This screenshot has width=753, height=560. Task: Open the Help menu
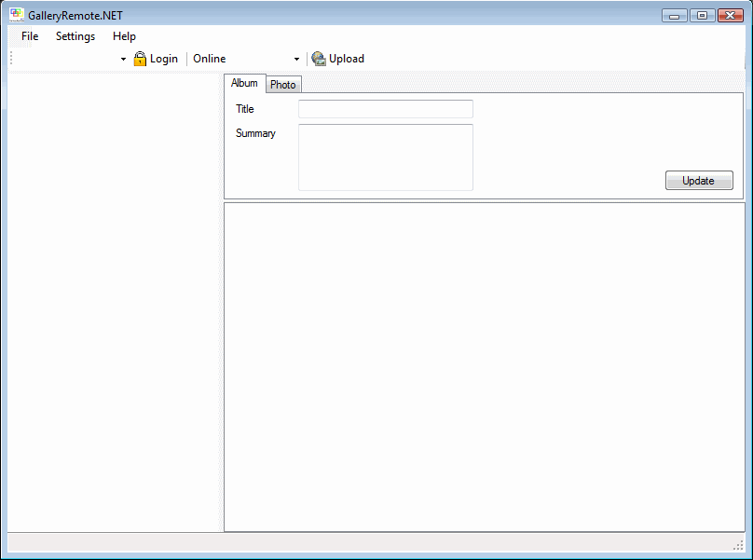[x=124, y=36]
